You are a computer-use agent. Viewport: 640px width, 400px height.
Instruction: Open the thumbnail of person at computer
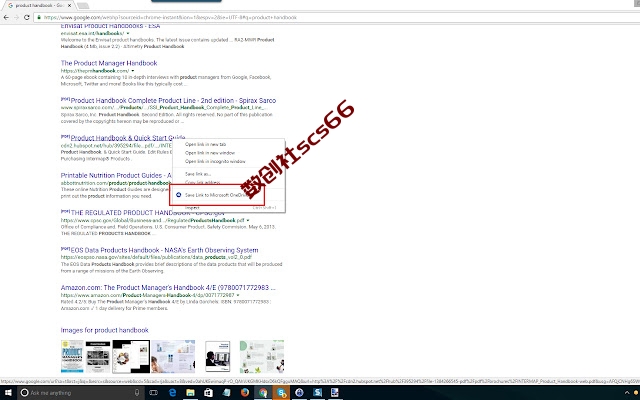click(218, 356)
